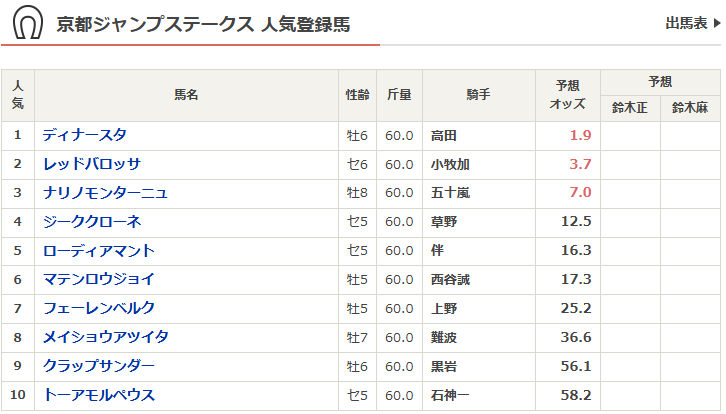The width and height of the screenshot is (726, 414).
Task: Click the horseshoe logo icon
Action: tap(27, 24)
